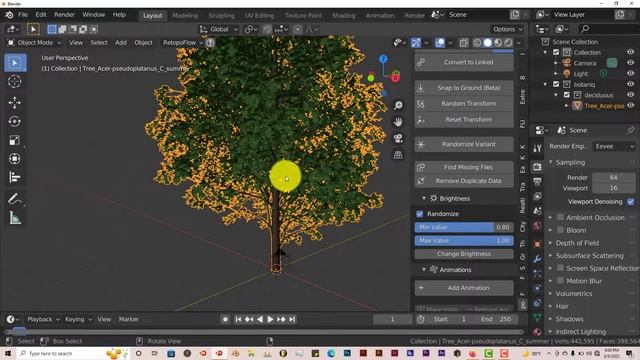Select rendered viewport shading
640x360 pixels.
click(x=508, y=42)
